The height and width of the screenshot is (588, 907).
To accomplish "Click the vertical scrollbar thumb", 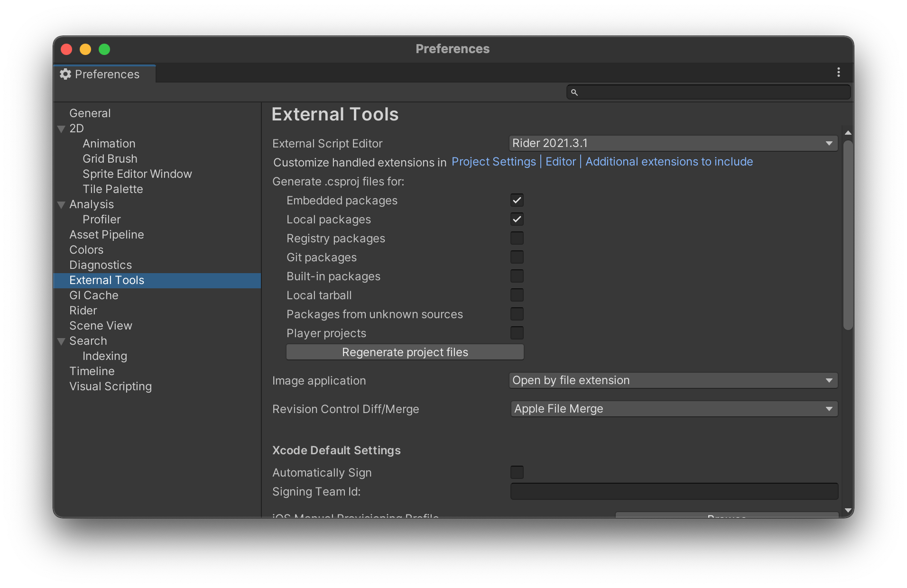I will [848, 235].
